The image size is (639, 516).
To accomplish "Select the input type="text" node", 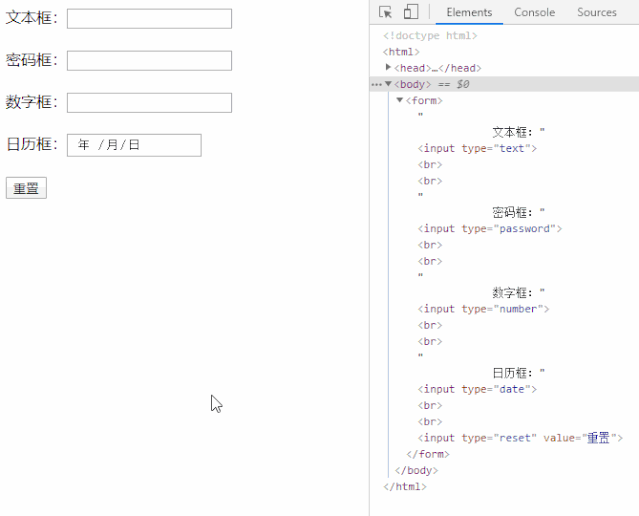I will (477, 148).
